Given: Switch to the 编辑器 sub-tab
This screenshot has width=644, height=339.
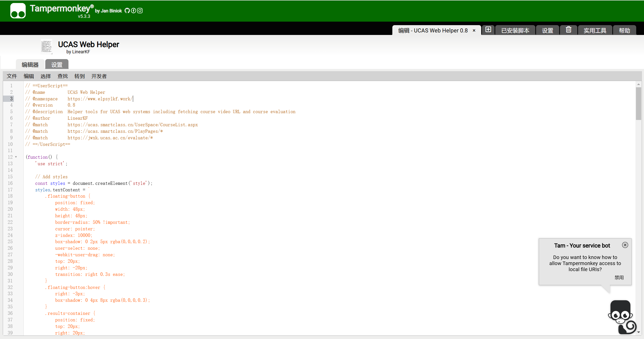Looking at the screenshot, I should 30,65.
